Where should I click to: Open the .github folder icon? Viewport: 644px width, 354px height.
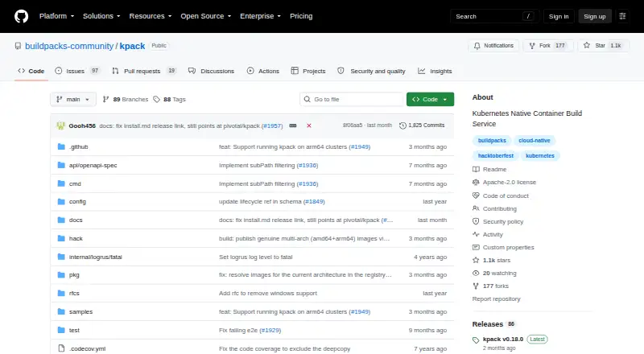pos(61,146)
